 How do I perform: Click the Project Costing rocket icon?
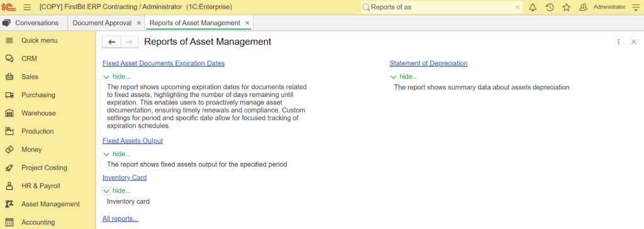[9, 168]
